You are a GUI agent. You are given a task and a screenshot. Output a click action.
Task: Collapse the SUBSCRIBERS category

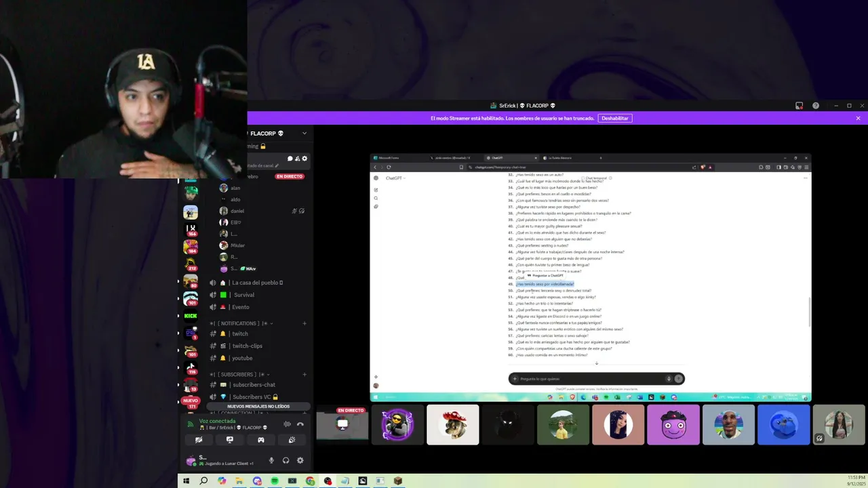pos(240,374)
